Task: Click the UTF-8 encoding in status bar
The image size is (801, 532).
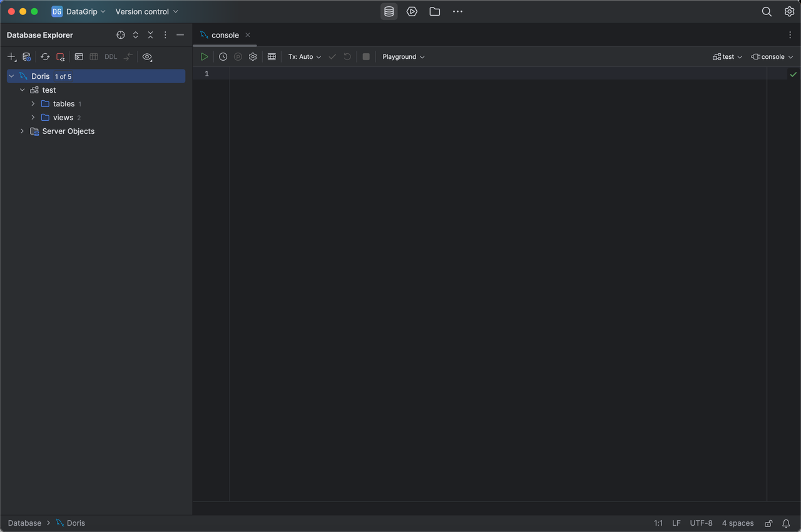Action: pos(701,523)
